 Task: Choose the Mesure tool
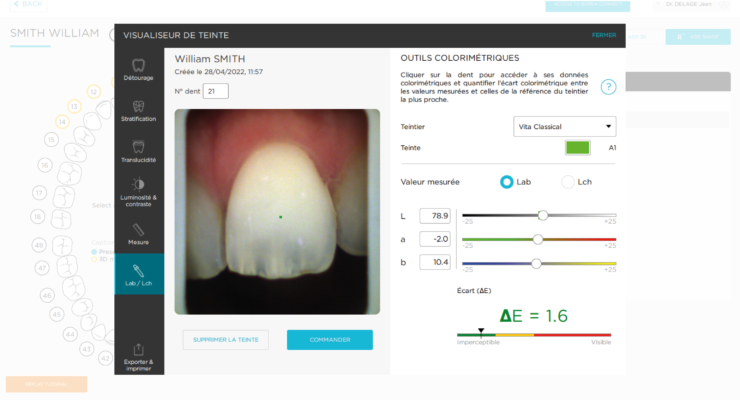[138, 234]
